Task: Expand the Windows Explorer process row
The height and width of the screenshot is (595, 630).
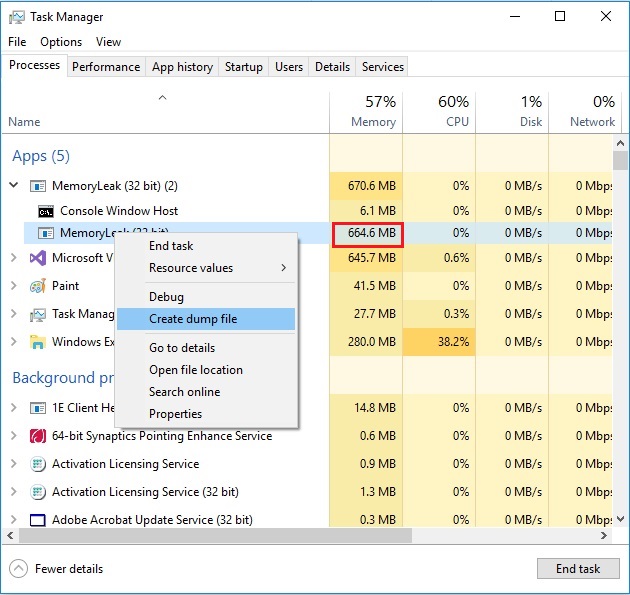Action: 14,342
